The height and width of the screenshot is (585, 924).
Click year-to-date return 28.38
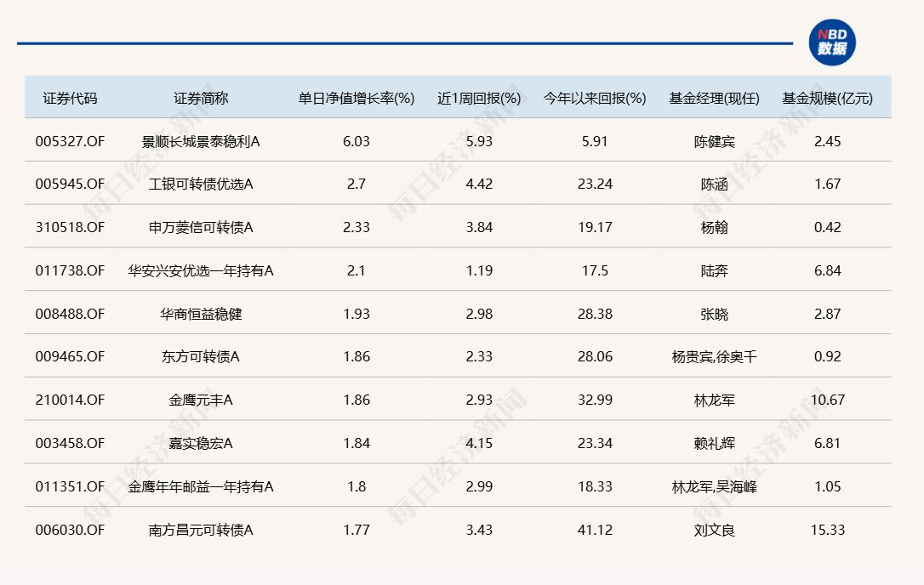click(595, 314)
